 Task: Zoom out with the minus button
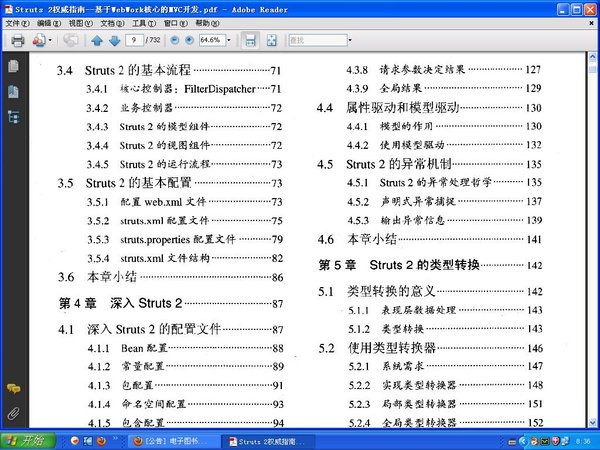click(174, 40)
